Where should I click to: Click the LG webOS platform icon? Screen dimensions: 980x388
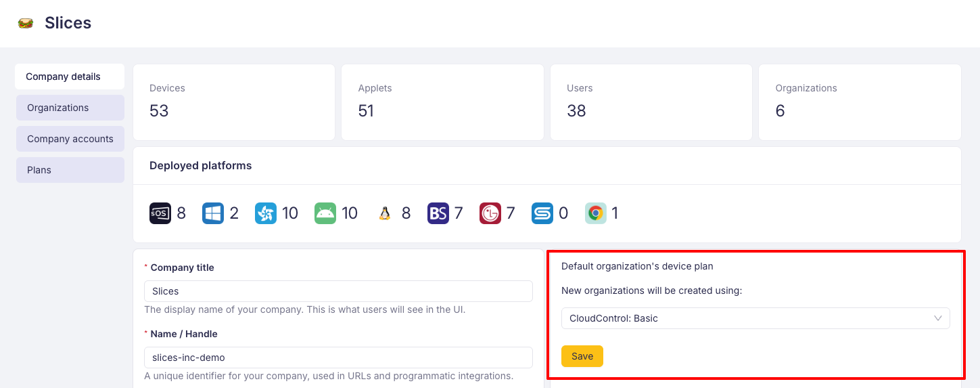(x=490, y=213)
